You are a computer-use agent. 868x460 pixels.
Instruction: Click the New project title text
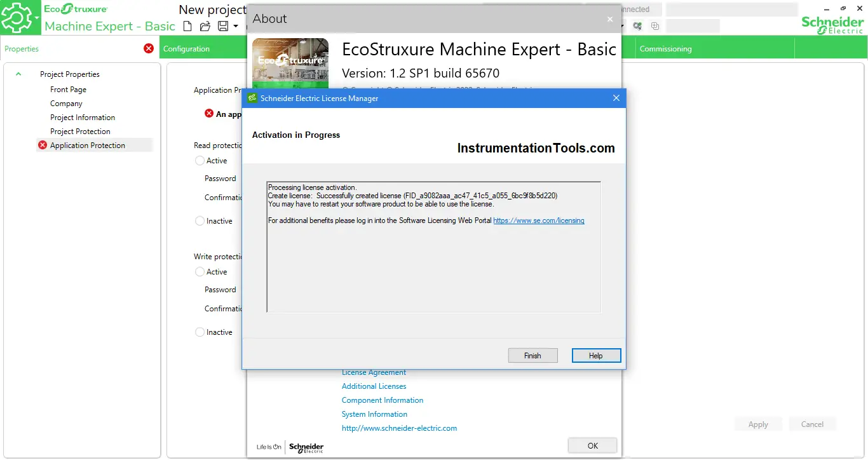click(x=212, y=10)
